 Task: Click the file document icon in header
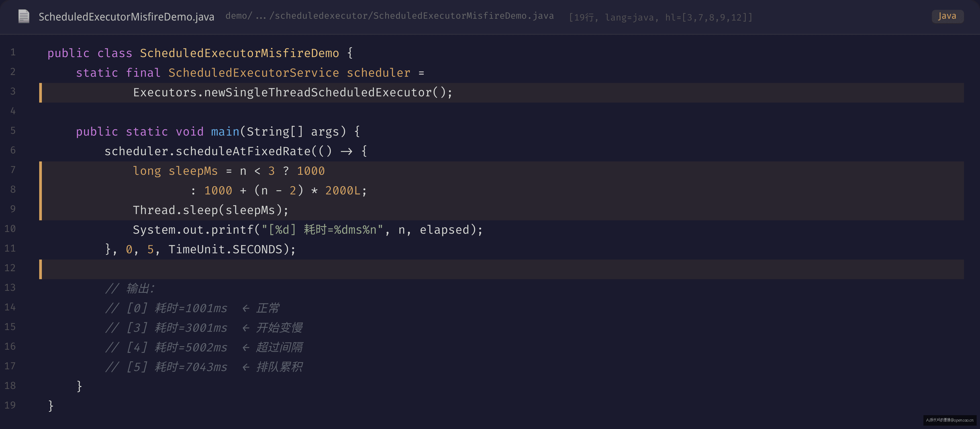(x=24, y=16)
